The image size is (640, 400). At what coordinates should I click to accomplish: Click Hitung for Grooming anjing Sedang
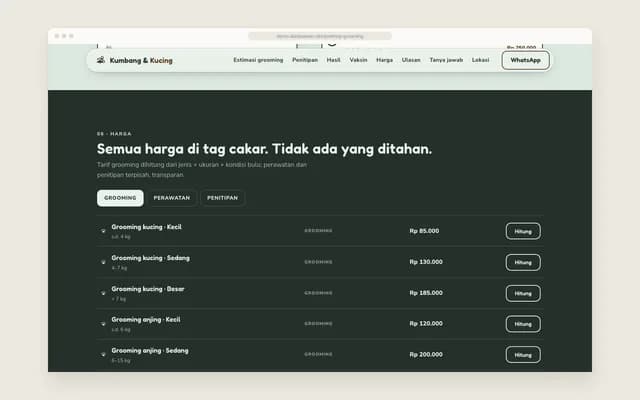(523, 355)
